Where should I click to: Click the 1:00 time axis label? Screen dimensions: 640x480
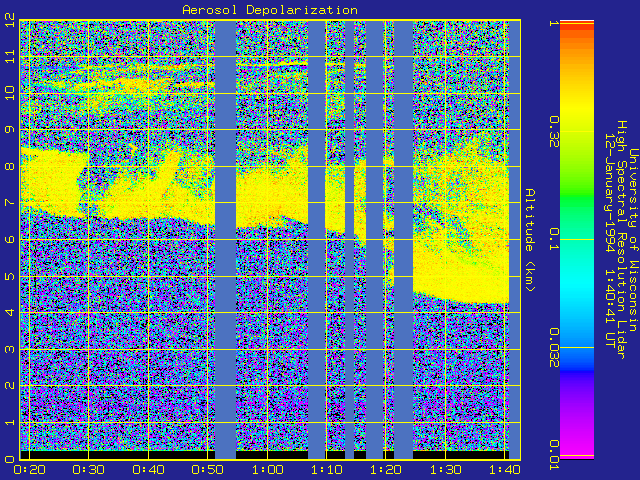tap(267, 470)
